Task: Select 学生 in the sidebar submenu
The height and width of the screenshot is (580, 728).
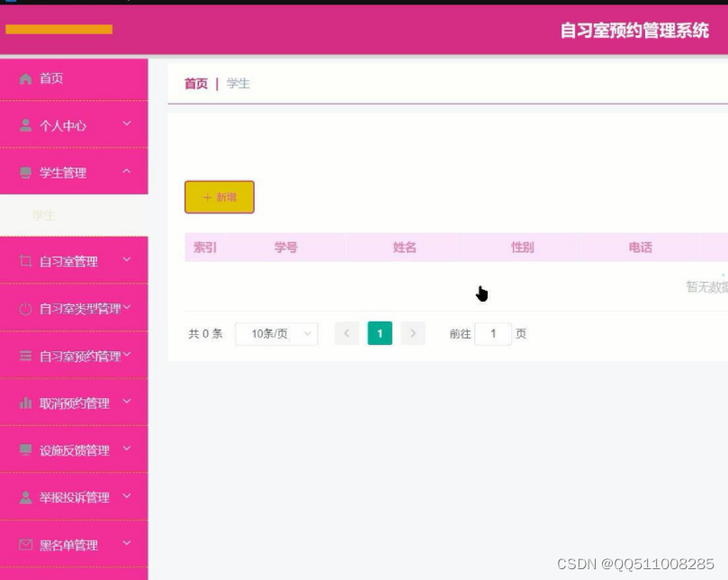Action: coord(43,216)
